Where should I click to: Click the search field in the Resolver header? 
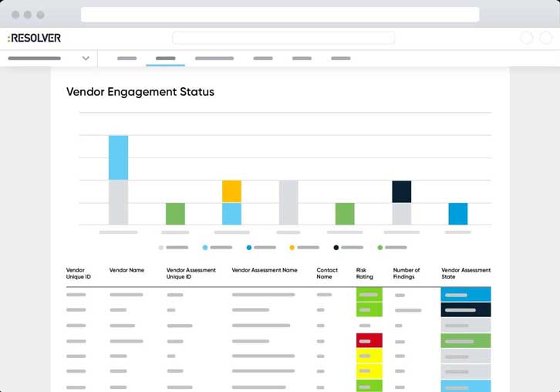pos(284,38)
